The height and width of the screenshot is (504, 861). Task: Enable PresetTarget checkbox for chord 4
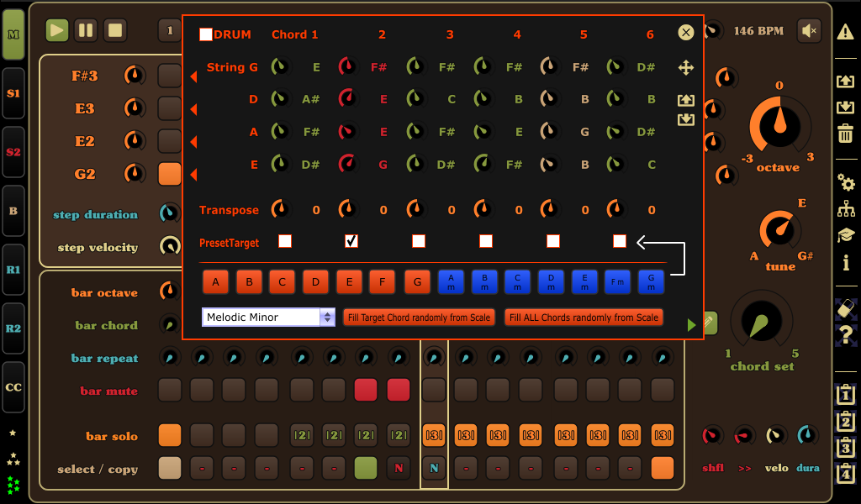tap(486, 241)
